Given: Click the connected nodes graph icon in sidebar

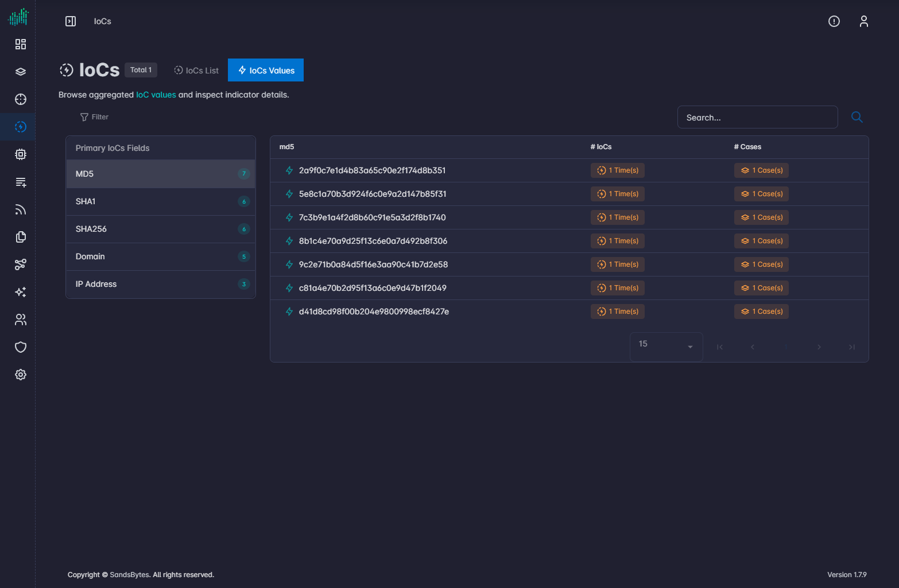Looking at the screenshot, I should coord(21,264).
